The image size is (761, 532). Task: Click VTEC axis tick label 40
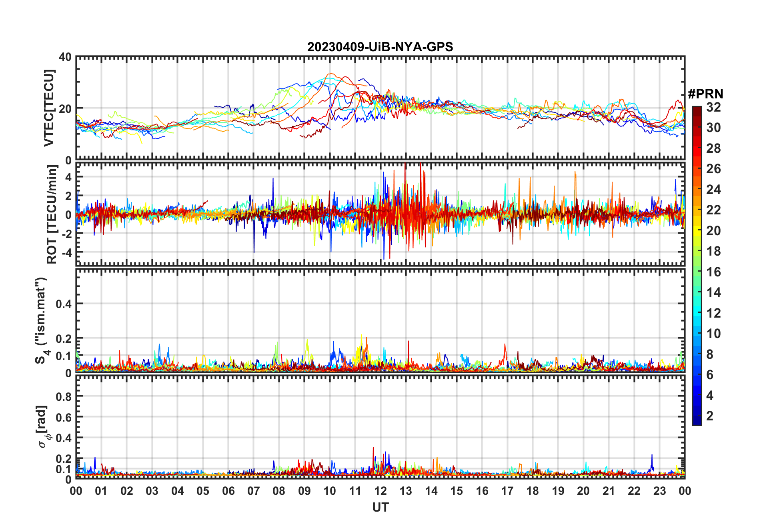pyautogui.click(x=65, y=57)
